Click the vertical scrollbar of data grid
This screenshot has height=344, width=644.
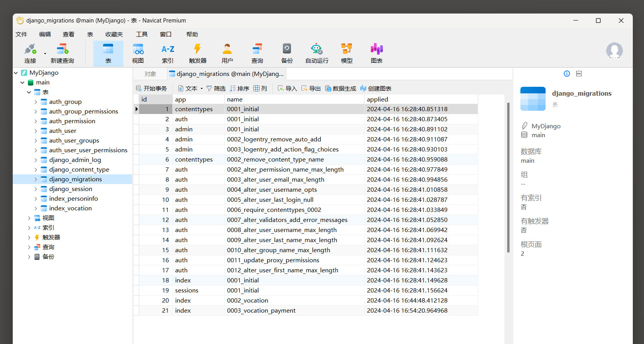(x=508, y=177)
